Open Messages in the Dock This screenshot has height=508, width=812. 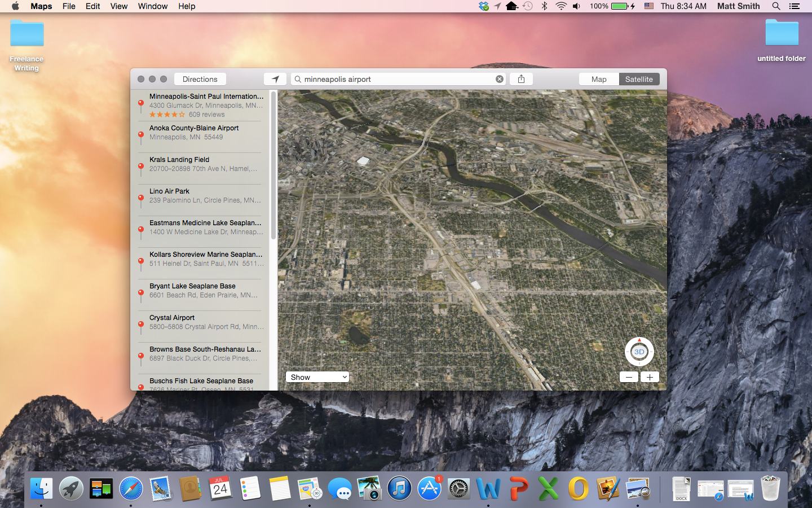point(339,488)
